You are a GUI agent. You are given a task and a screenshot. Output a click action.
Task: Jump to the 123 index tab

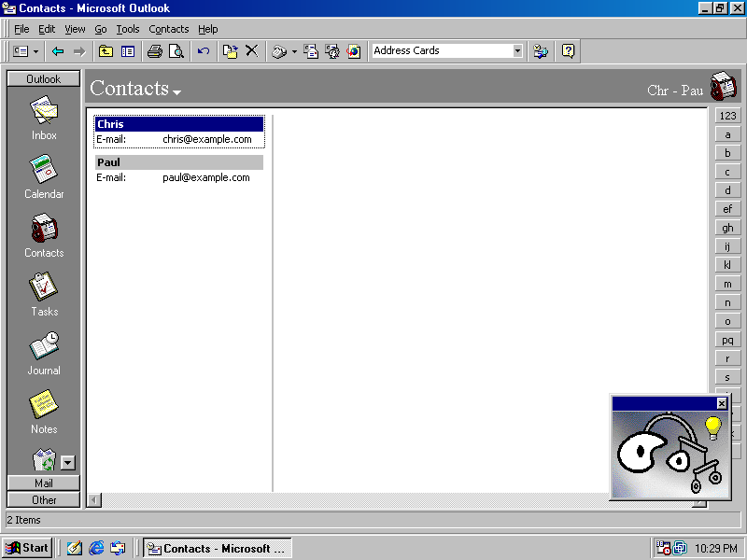(727, 116)
